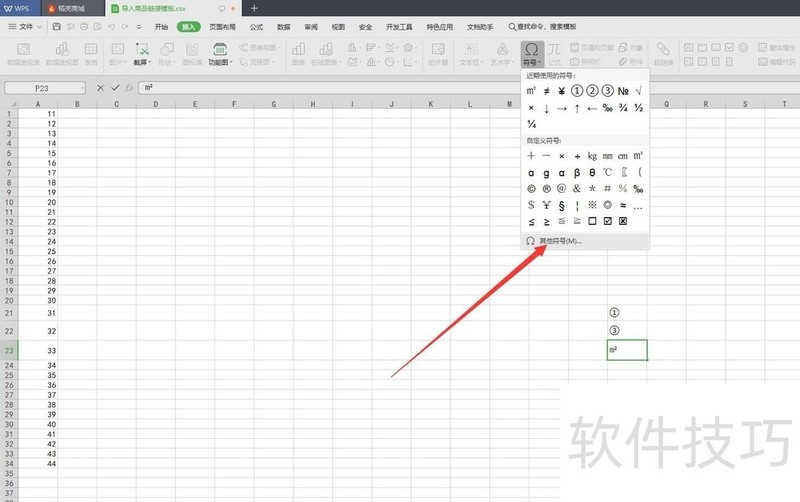Image resolution: width=800 pixels, height=502 pixels.
Task: Expand the quick access toolbar customize arrow
Action: click(139, 27)
